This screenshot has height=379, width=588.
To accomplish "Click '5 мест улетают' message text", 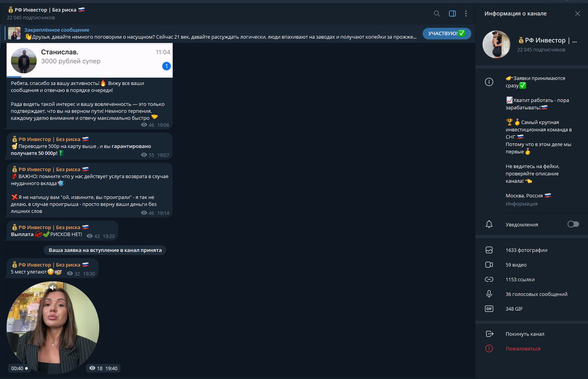I will click(37, 272).
